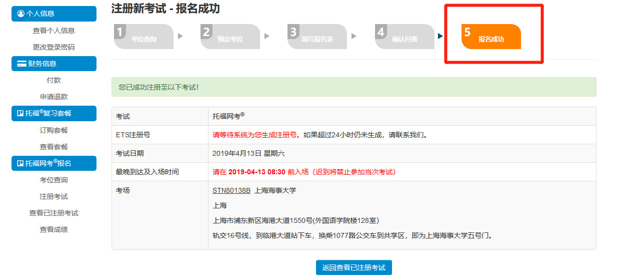Image resolution: width=644 pixels, height=278 pixels.
Task: Click the 托福网考报名 section header
Action: (54, 163)
